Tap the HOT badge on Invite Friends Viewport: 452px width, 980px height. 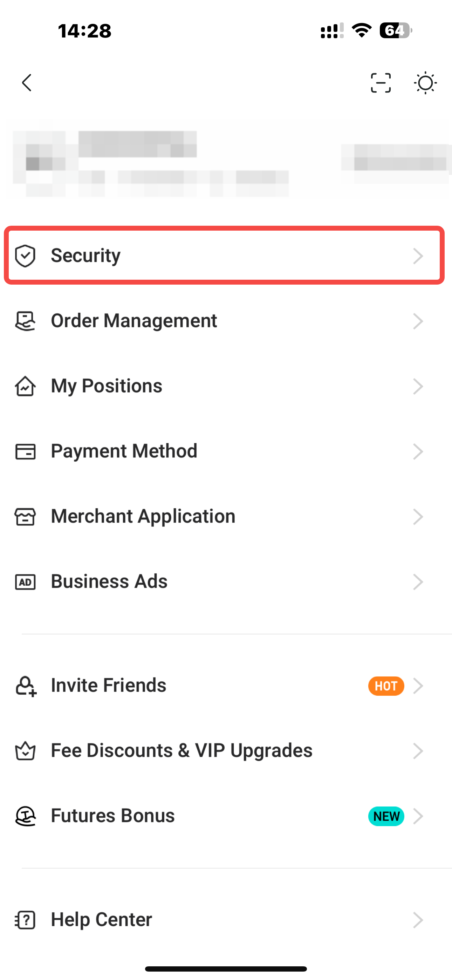386,686
